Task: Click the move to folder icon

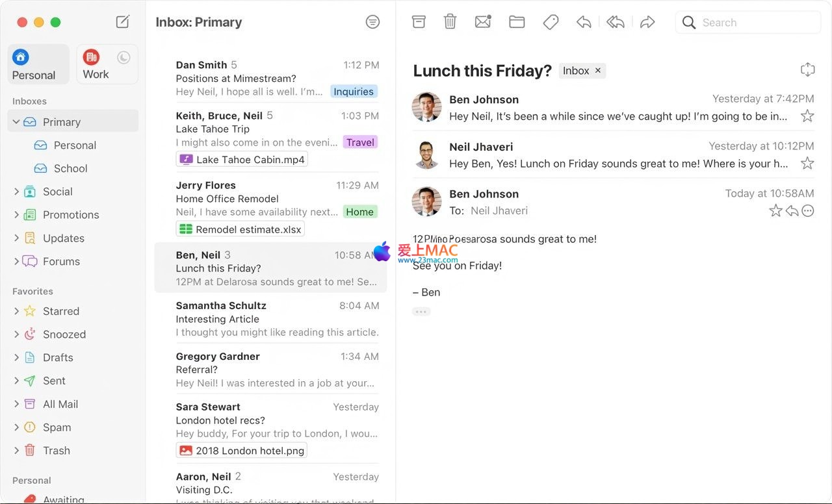Action: (517, 22)
